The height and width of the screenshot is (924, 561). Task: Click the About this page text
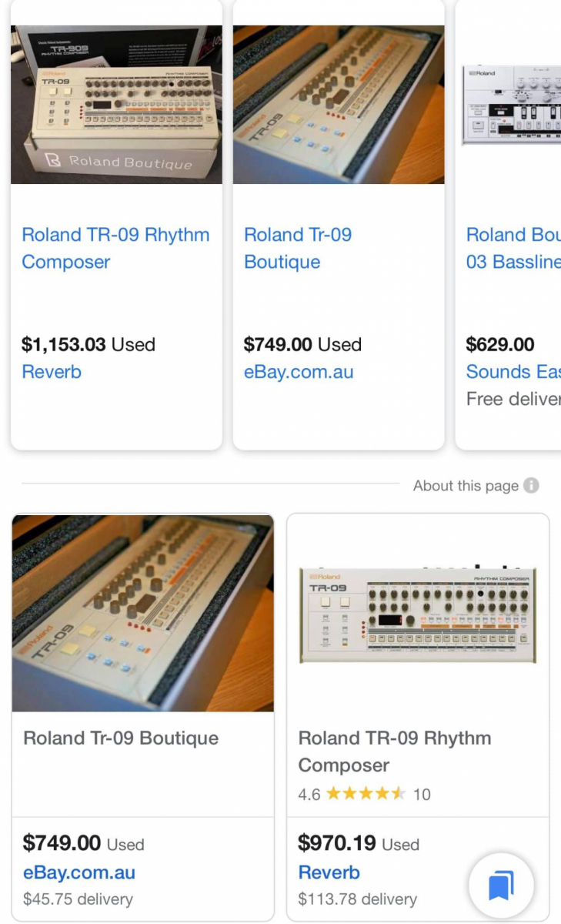click(465, 486)
